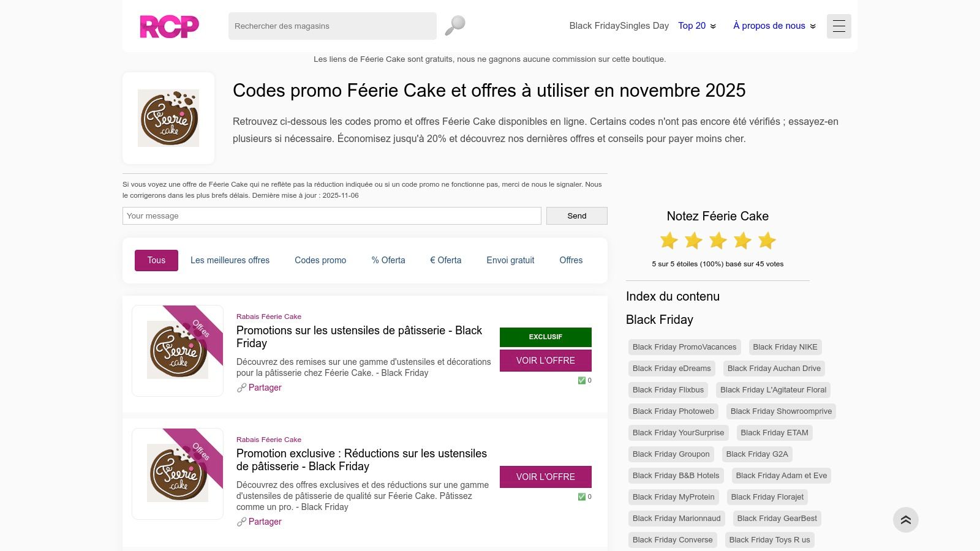This screenshot has width=980, height=551.
Task: Open the Black Friday NIKE tag
Action: pos(785,347)
